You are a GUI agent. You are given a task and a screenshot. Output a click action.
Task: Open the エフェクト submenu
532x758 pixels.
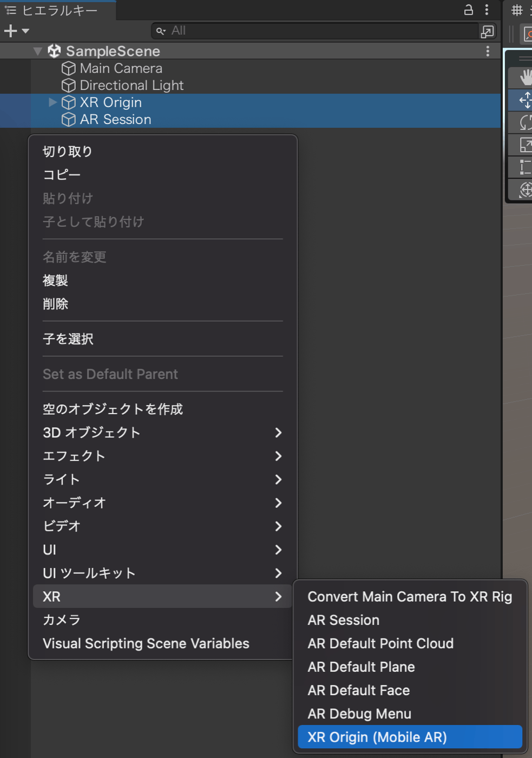tap(162, 456)
